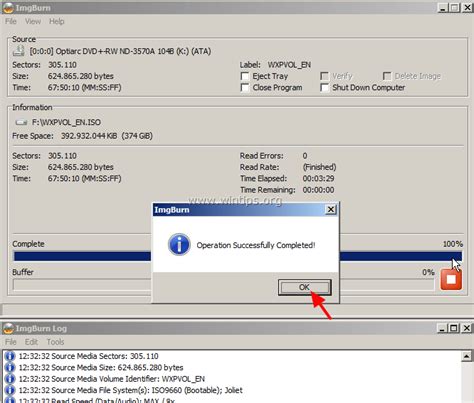Click OK in the ImgBurn dialog
The image size is (474, 403).
pyautogui.click(x=305, y=287)
